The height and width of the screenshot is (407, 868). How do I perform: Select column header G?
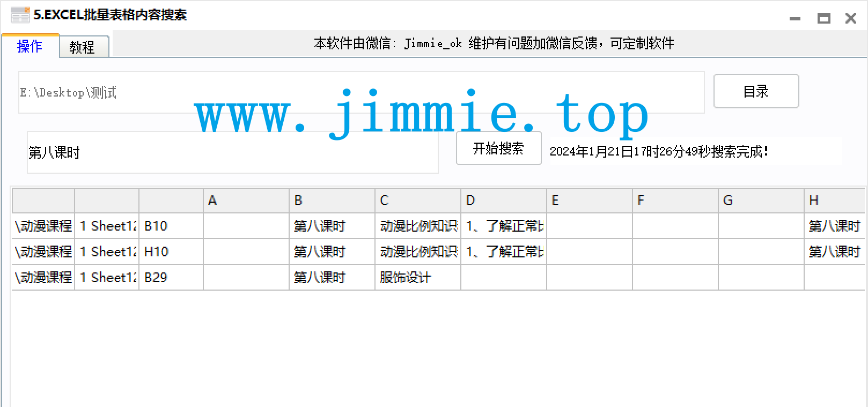pyautogui.click(x=761, y=201)
